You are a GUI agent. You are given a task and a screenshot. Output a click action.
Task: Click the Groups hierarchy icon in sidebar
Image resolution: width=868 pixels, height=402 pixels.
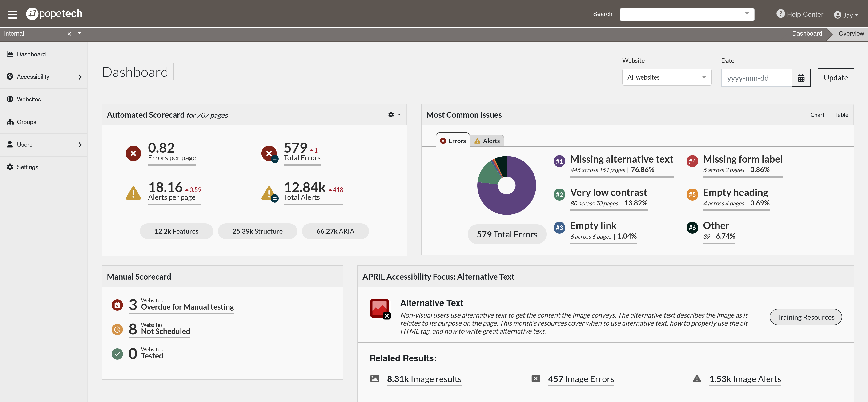10,122
